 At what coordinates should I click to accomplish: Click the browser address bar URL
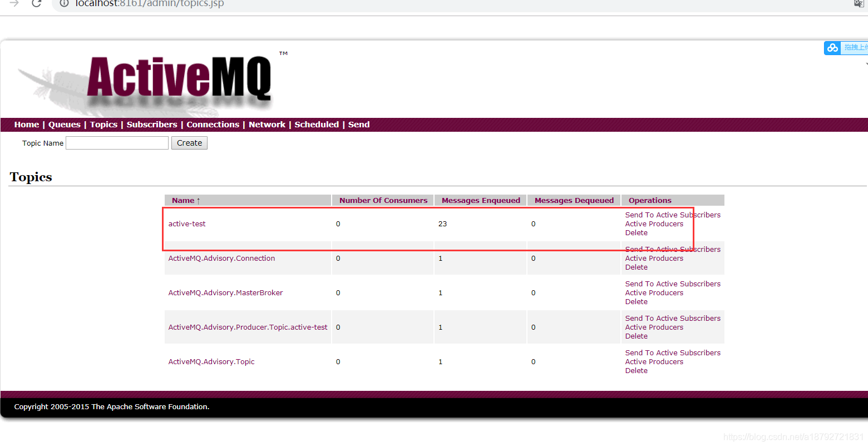coord(150,3)
